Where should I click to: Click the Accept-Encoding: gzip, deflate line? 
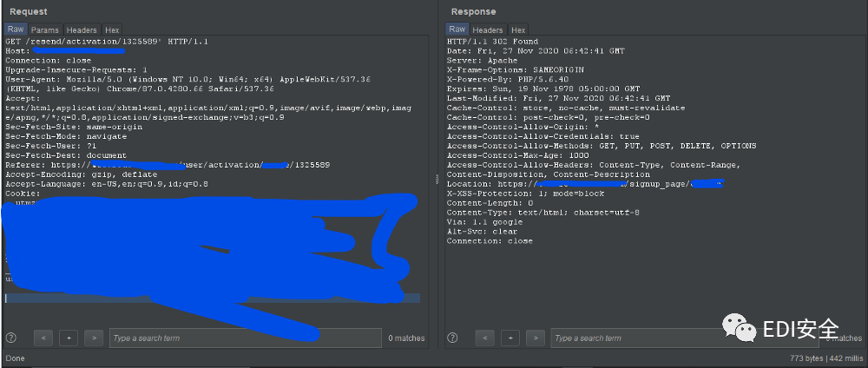(x=82, y=174)
